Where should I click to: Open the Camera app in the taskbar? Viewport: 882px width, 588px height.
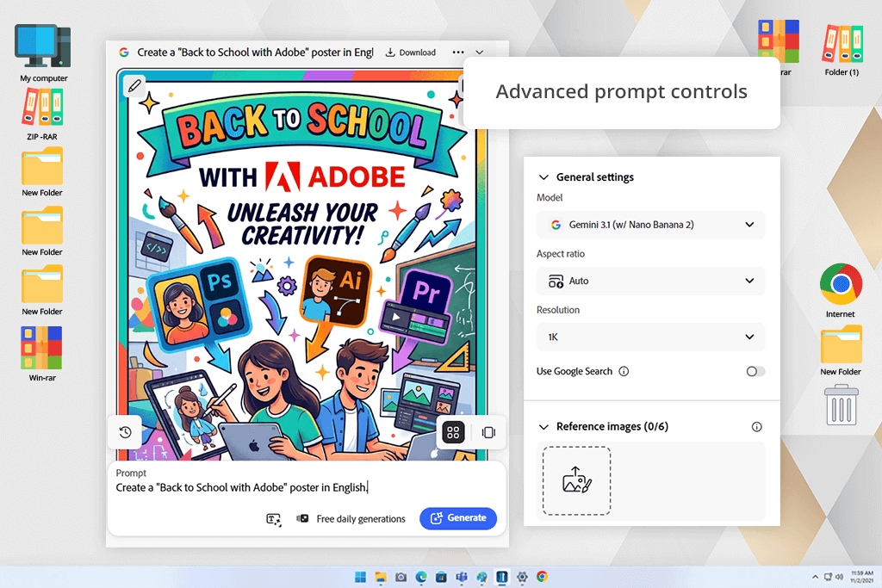click(x=401, y=577)
